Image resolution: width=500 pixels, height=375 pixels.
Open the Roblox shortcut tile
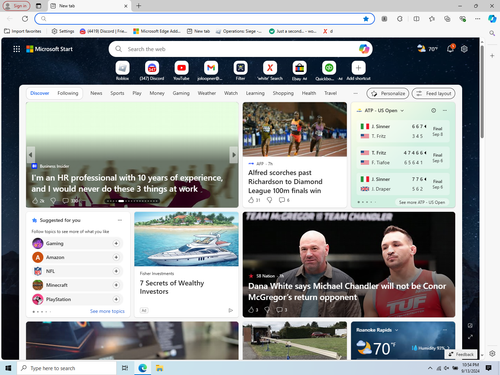coord(122,71)
